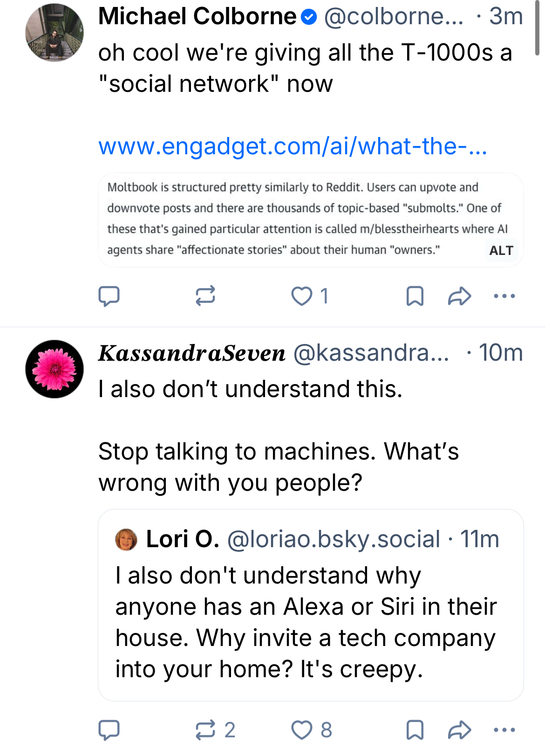Viewport: 545px width, 756px height.
Task: Bookmark KassandraSeven's post
Action: [x=415, y=730]
